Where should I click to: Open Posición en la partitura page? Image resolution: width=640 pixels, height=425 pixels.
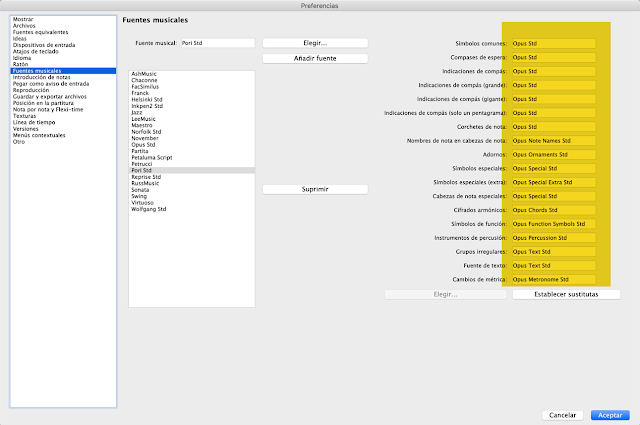pos(43,103)
